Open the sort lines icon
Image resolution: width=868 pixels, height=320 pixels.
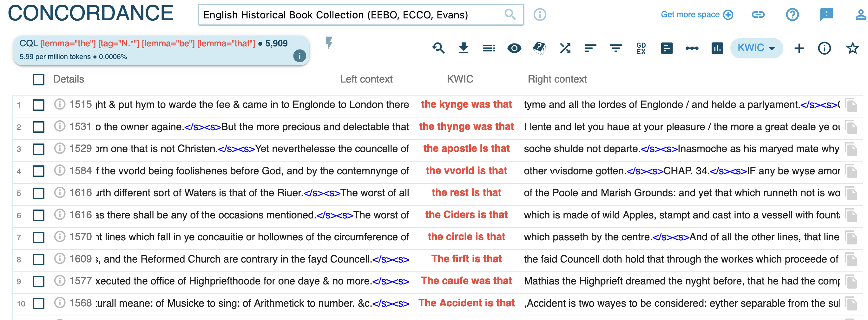(590, 48)
